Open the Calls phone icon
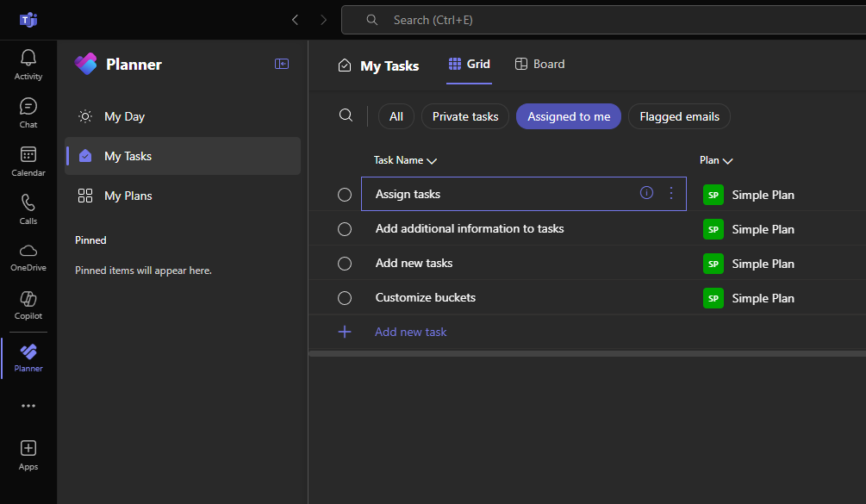The width and height of the screenshot is (866, 504). [28, 208]
